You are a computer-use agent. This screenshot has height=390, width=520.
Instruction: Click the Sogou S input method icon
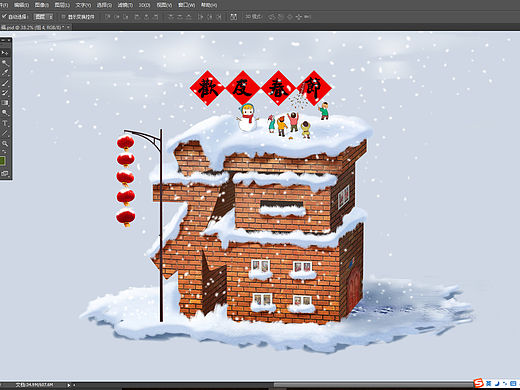pyautogui.click(x=479, y=383)
